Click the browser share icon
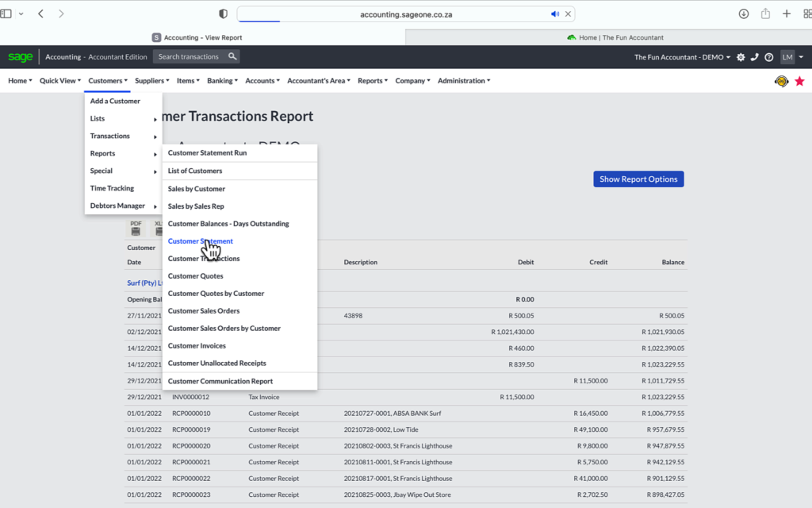 [764, 13]
